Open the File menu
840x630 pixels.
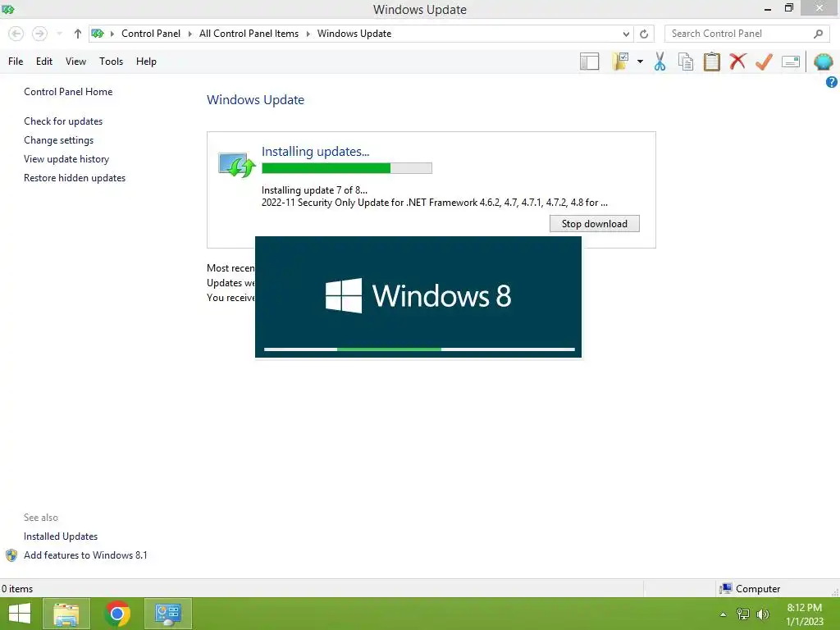pos(16,62)
